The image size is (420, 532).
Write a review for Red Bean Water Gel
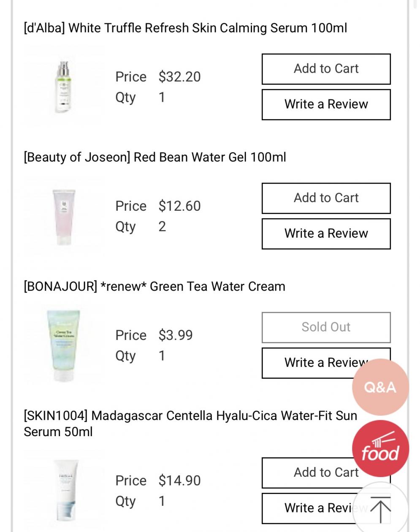[x=326, y=233]
